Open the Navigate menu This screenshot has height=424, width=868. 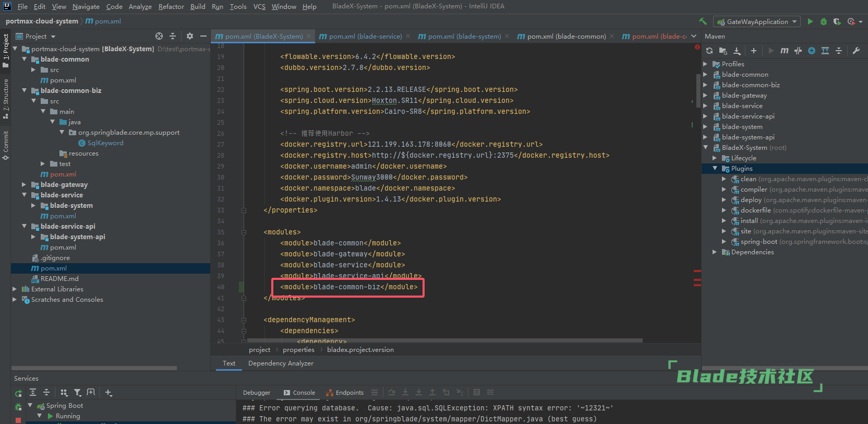[86, 6]
